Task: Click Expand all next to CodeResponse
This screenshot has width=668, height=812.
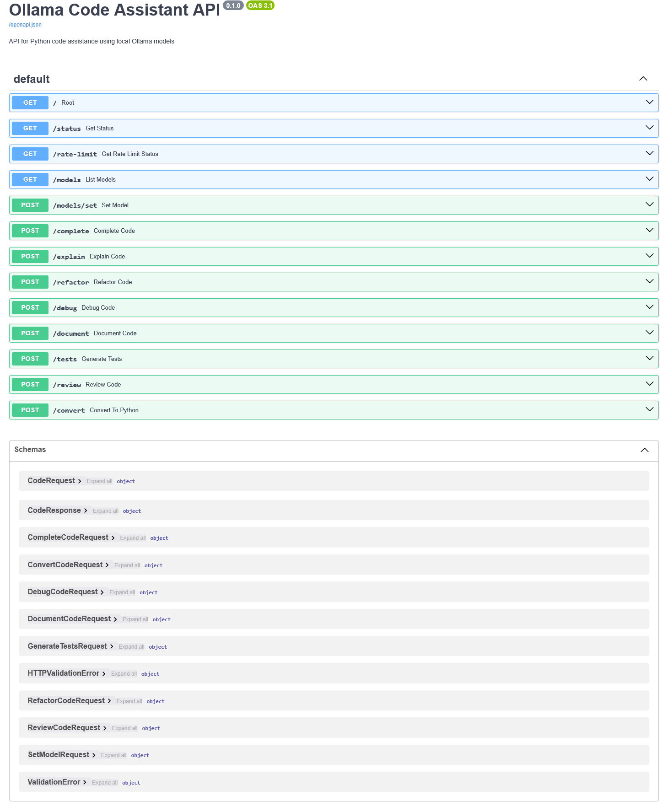Action: (x=105, y=511)
